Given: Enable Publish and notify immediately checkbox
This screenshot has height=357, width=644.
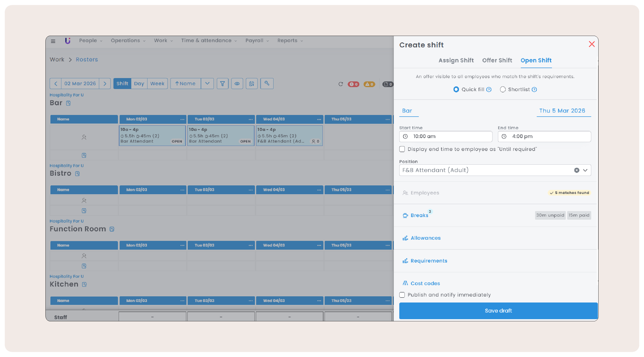Looking at the screenshot, I should click(x=402, y=295).
